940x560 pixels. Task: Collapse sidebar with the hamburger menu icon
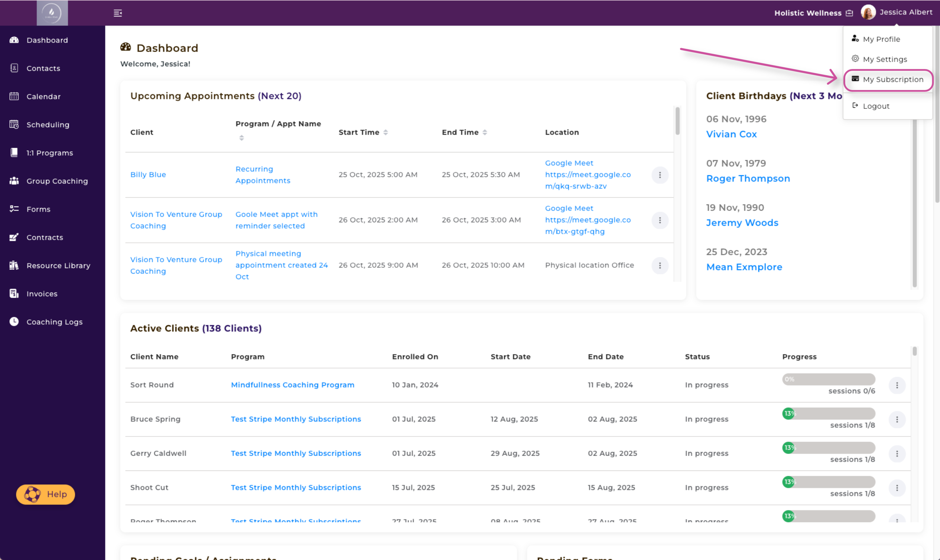coord(118,13)
